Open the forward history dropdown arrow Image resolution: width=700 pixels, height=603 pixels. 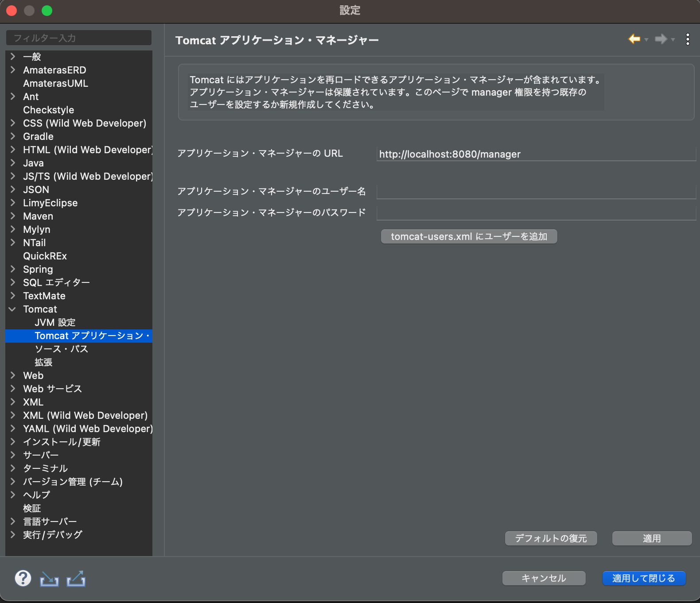(x=673, y=40)
